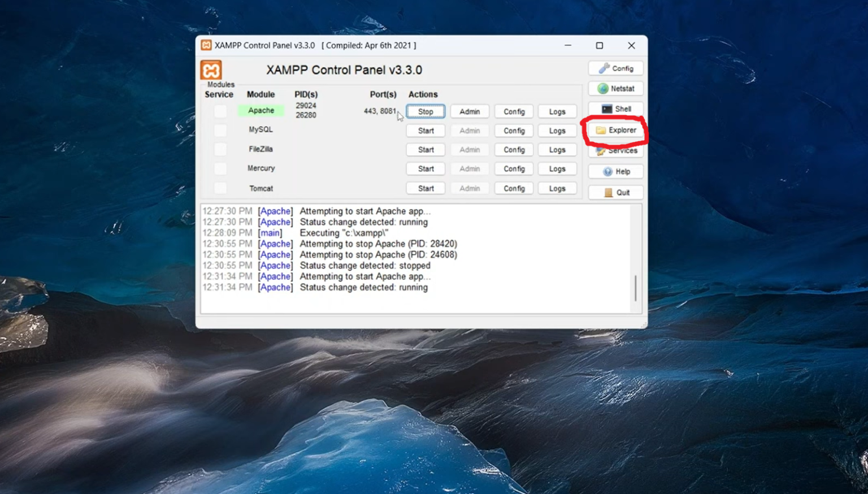The image size is (868, 494).
Task: Stop the Apache module
Action: 426,112
